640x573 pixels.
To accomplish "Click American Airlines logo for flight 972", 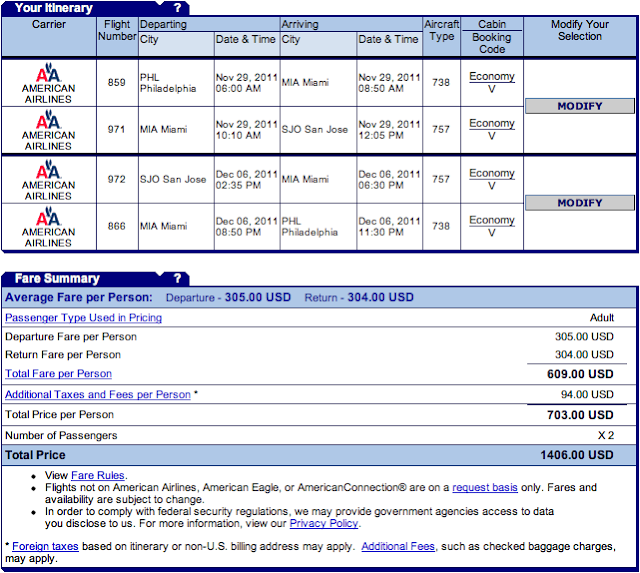I will (x=49, y=180).
